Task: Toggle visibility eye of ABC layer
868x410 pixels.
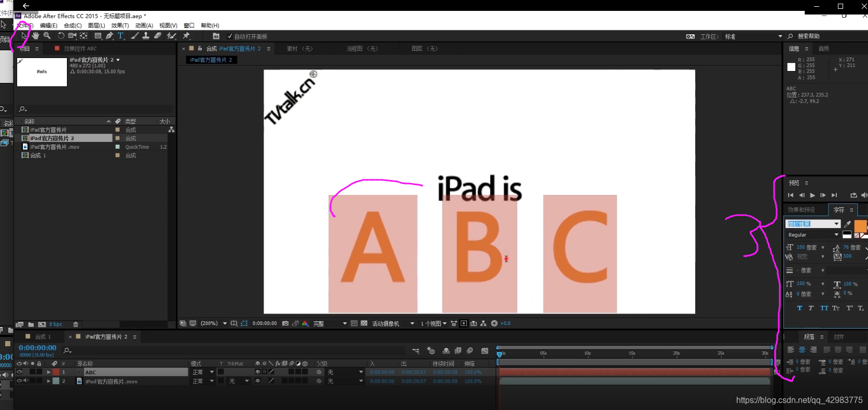Action: (20, 372)
